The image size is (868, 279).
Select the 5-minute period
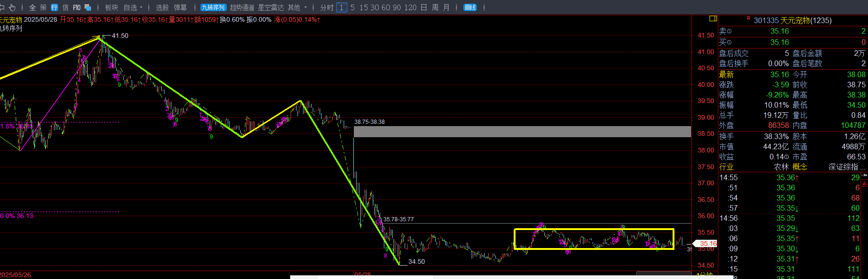click(352, 7)
